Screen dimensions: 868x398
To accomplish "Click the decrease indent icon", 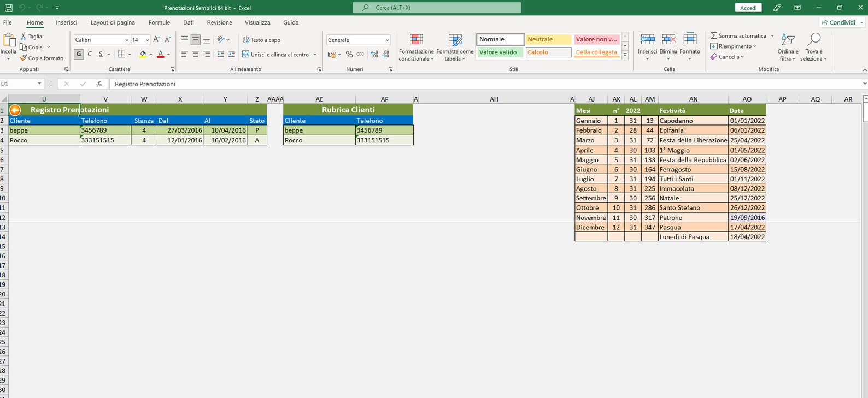I will tap(220, 54).
